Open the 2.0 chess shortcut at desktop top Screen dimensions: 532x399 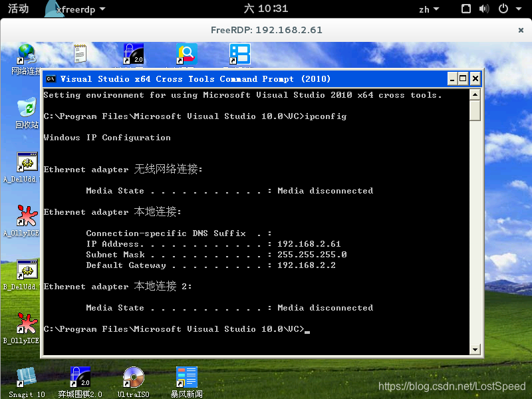tap(134, 54)
